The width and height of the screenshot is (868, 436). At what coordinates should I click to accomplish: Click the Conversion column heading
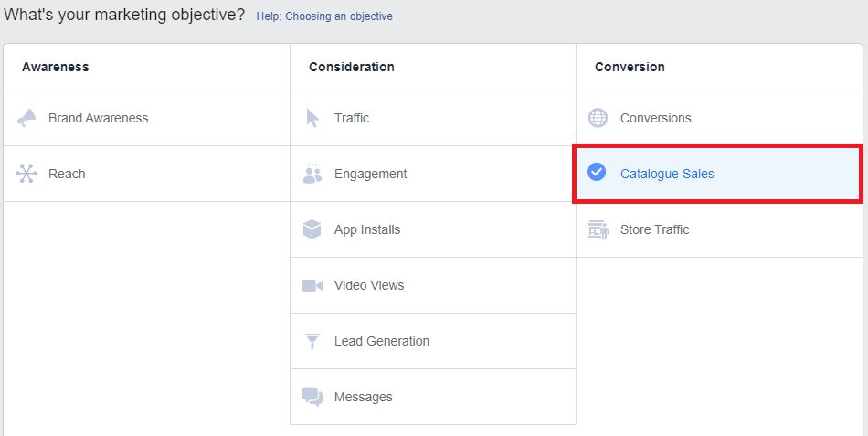pyautogui.click(x=630, y=67)
